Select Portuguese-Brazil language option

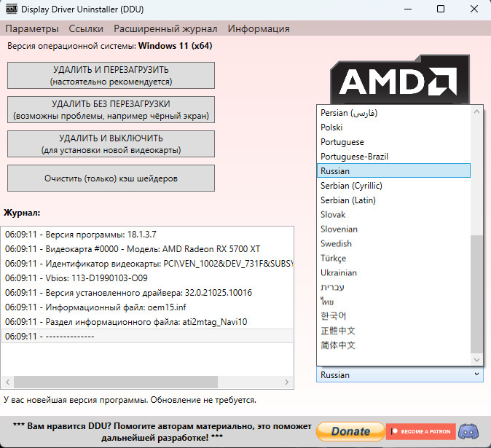point(356,156)
